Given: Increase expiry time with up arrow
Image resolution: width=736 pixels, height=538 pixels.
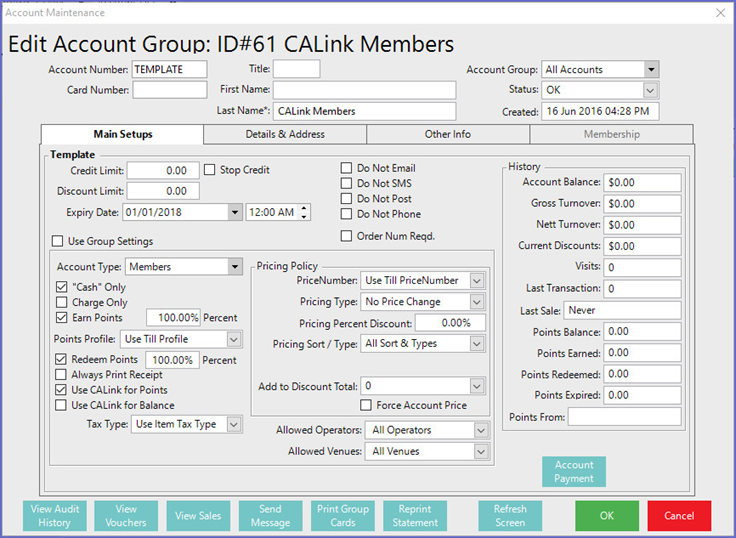Looking at the screenshot, I should (x=304, y=208).
